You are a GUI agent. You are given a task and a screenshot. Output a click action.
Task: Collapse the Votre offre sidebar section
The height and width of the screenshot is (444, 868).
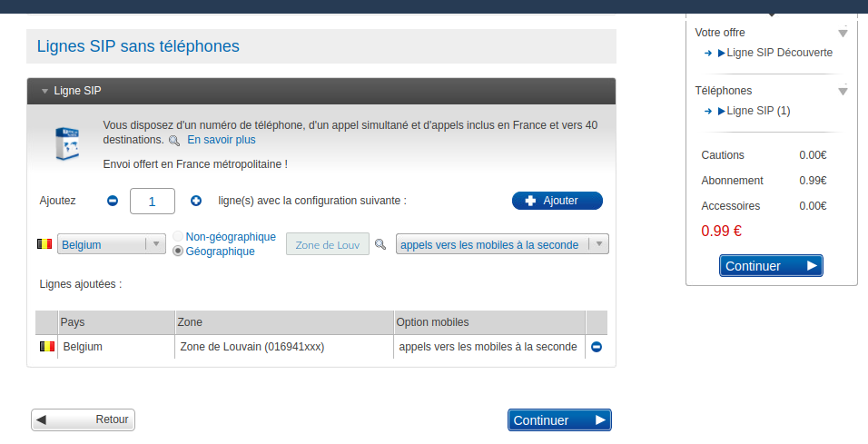coord(843,33)
